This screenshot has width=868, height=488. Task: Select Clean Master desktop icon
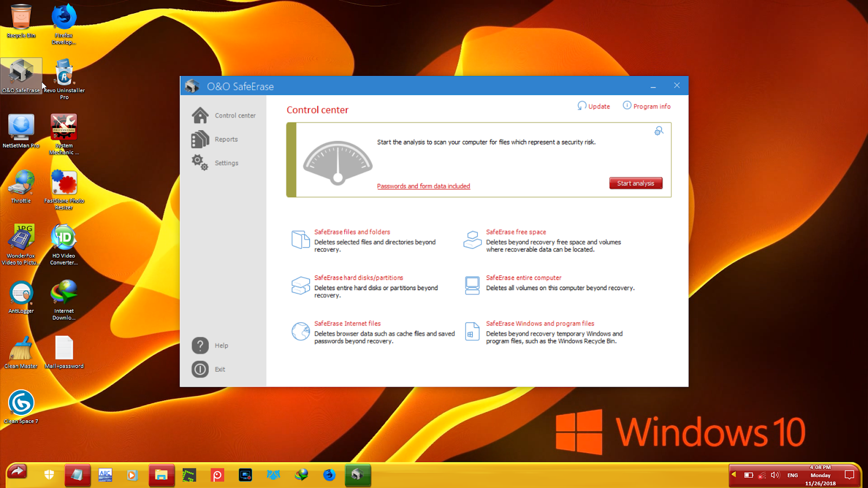(x=21, y=352)
